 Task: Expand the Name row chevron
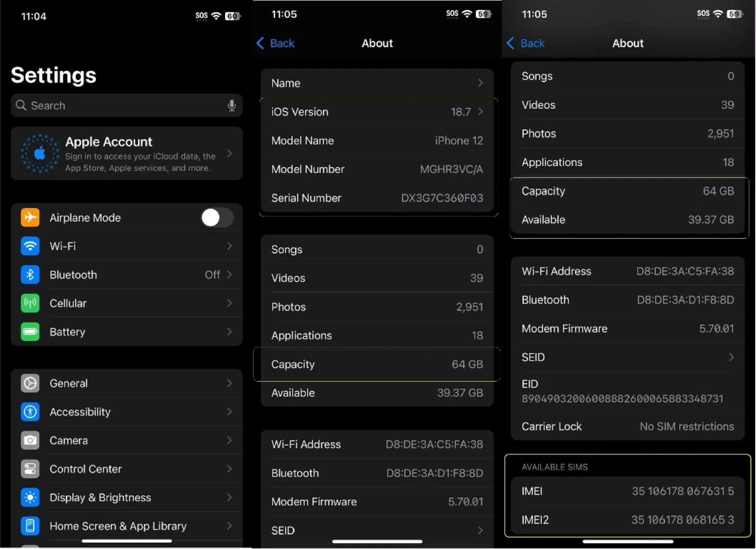click(x=480, y=83)
